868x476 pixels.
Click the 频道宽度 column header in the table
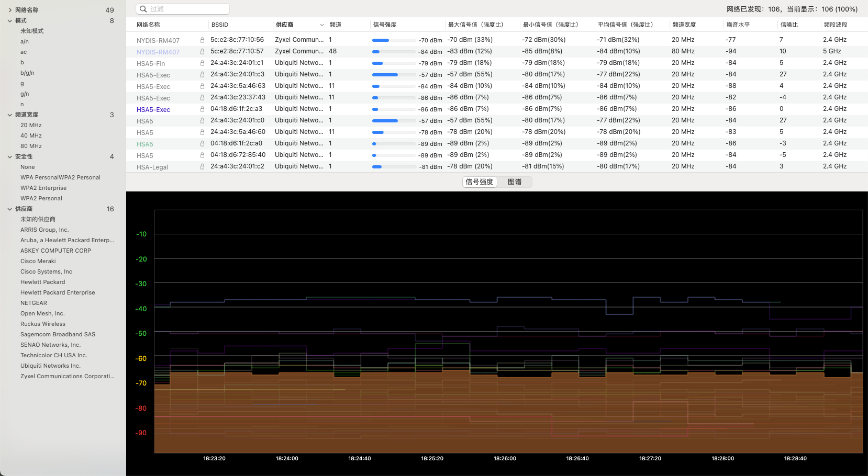(684, 25)
